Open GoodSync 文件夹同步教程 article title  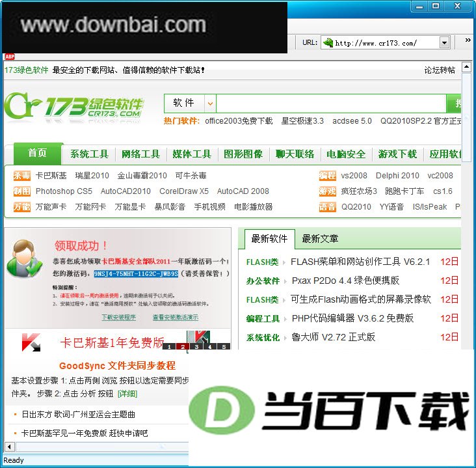tap(117, 366)
